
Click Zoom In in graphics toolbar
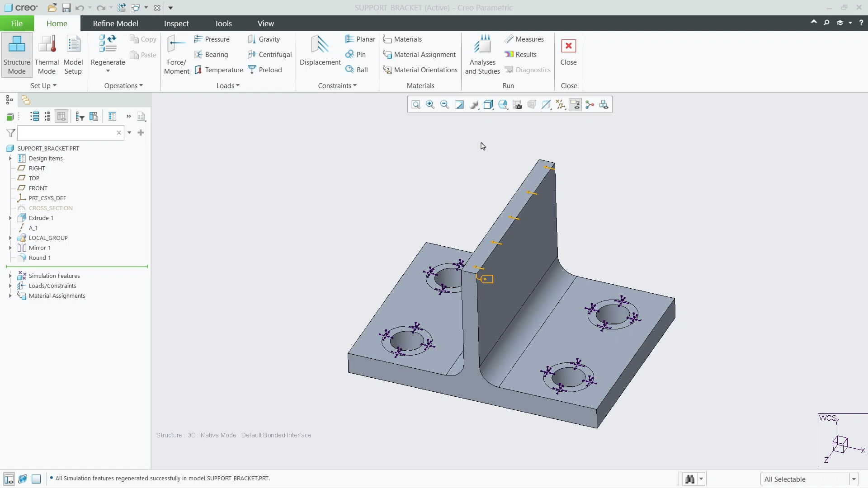click(x=430, y=105)
